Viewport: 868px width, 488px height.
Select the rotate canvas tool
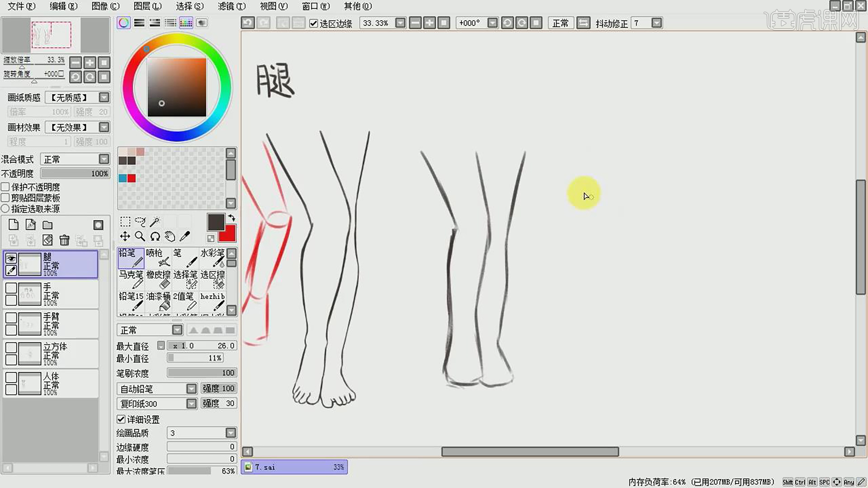(155, 236)
